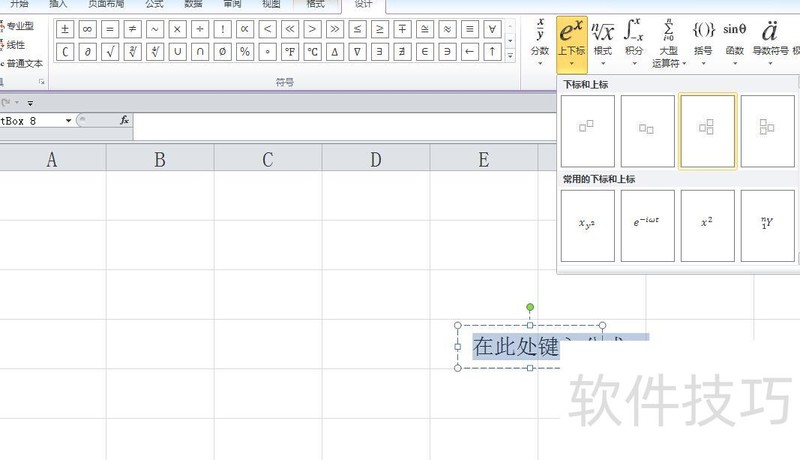Viewport: 800px width, 460px height.
Task: Insert the percent symbol
Action: click(245, 51)
